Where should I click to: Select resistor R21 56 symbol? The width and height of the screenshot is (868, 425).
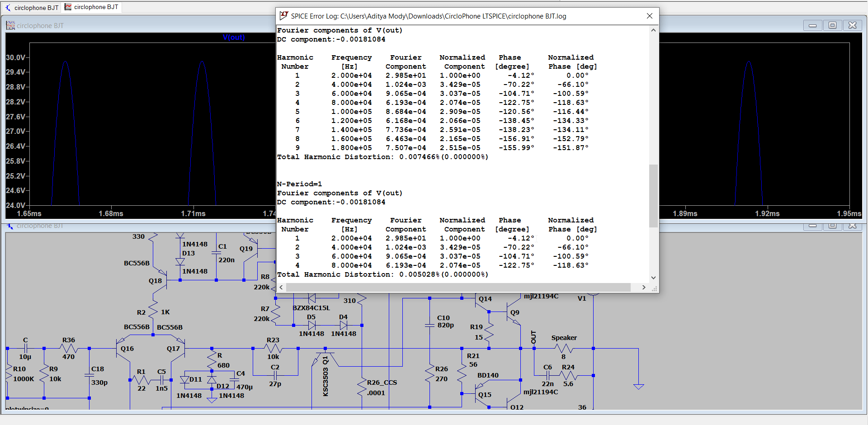click(462, 373)
